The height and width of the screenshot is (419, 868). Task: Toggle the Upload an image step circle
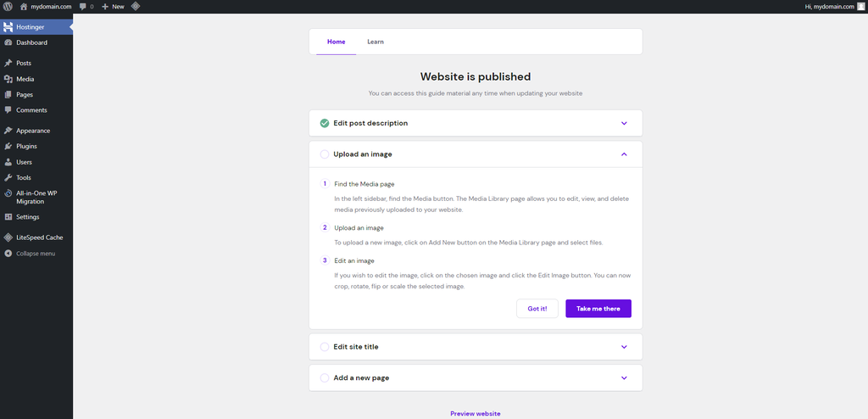click(x=325, y=154)
